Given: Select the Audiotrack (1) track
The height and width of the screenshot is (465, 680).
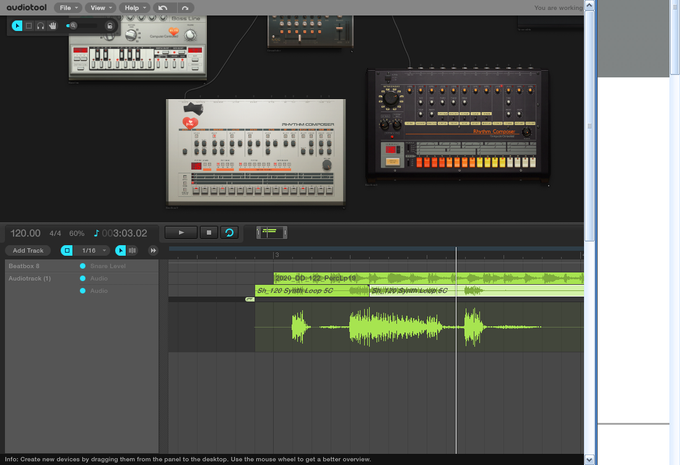Looking at the screenshot, I should click(x=29, y=278).
